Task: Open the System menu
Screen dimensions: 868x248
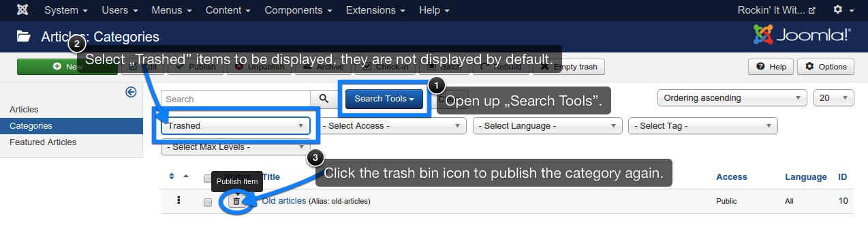Action: pyautogui.click(x=66, y=10)
